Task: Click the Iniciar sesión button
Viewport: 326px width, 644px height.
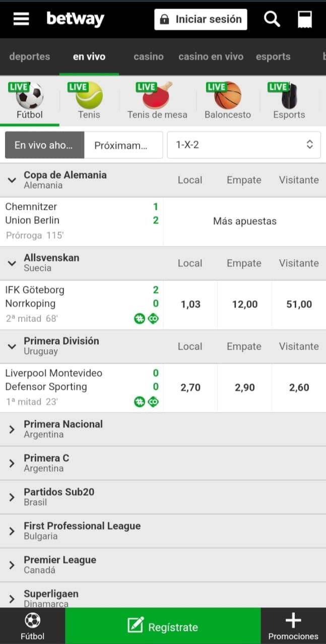Action: (201, 20)
